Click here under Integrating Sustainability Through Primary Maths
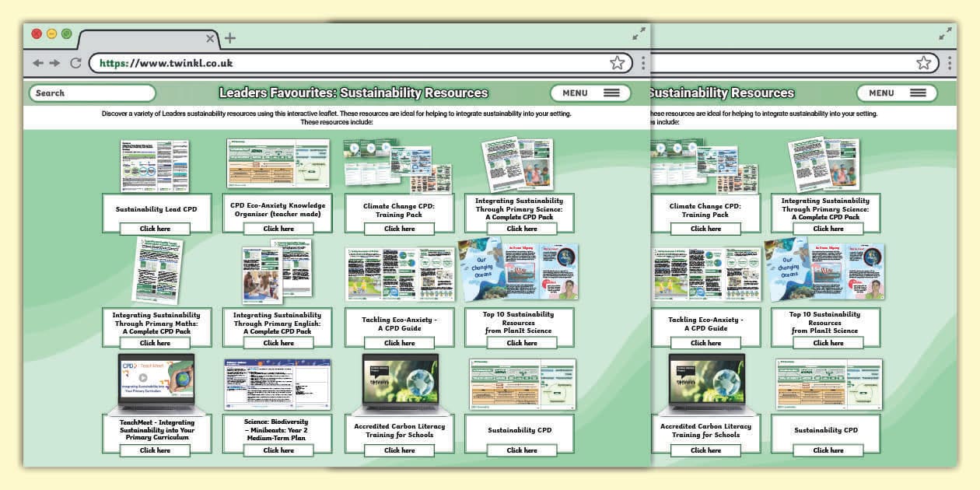Image resolution: width=980 pixels, height=490 pixels. pyautogui.click(x=155, y=342)
